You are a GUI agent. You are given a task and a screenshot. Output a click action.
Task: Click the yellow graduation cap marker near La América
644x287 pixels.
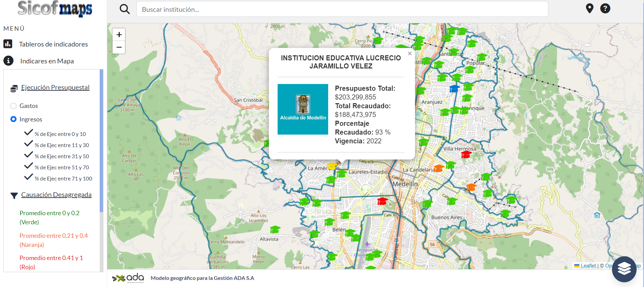pos(332,166)
